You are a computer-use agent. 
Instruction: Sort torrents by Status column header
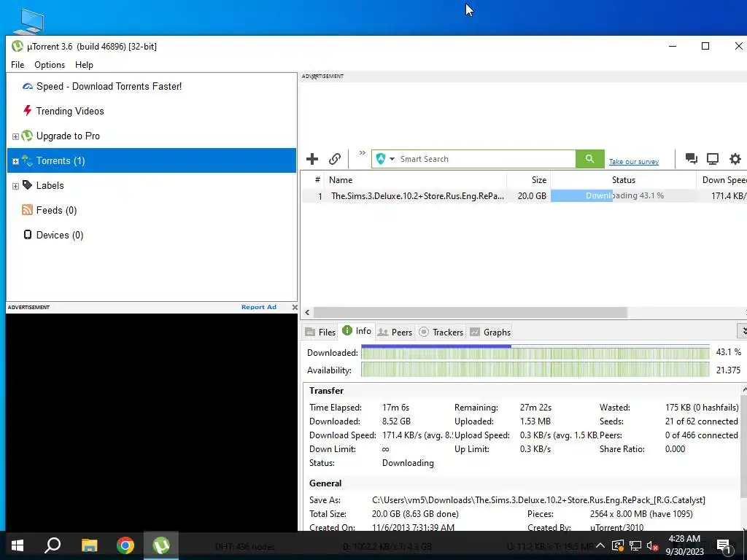click(623, 180)
